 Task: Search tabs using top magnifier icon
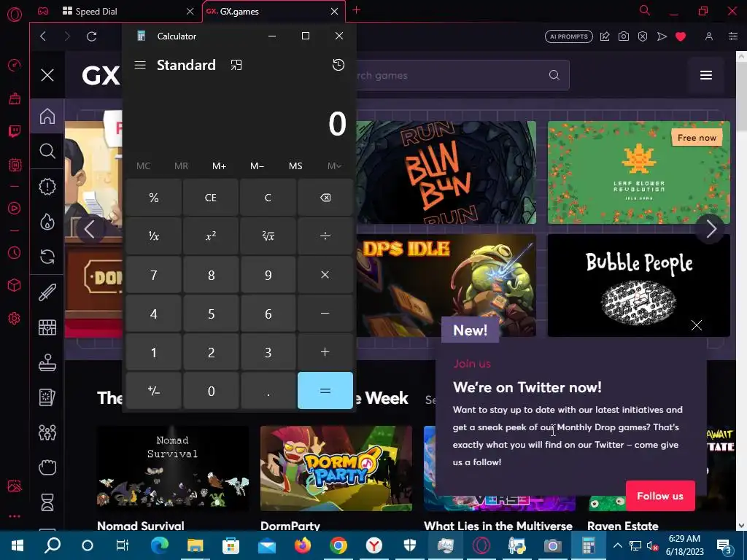645,10
